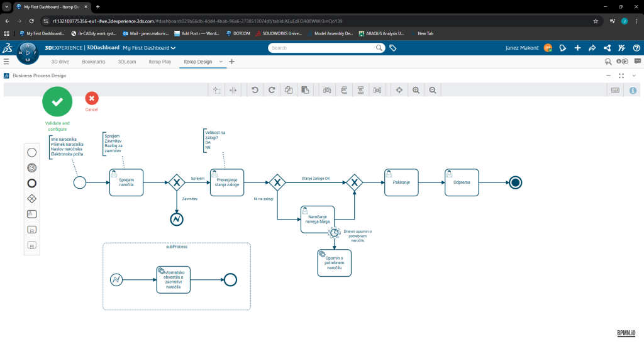This screenshot has height=346, width=644.
Task: Click the redo arrow in the toolbar
Action: coord(272,91)
